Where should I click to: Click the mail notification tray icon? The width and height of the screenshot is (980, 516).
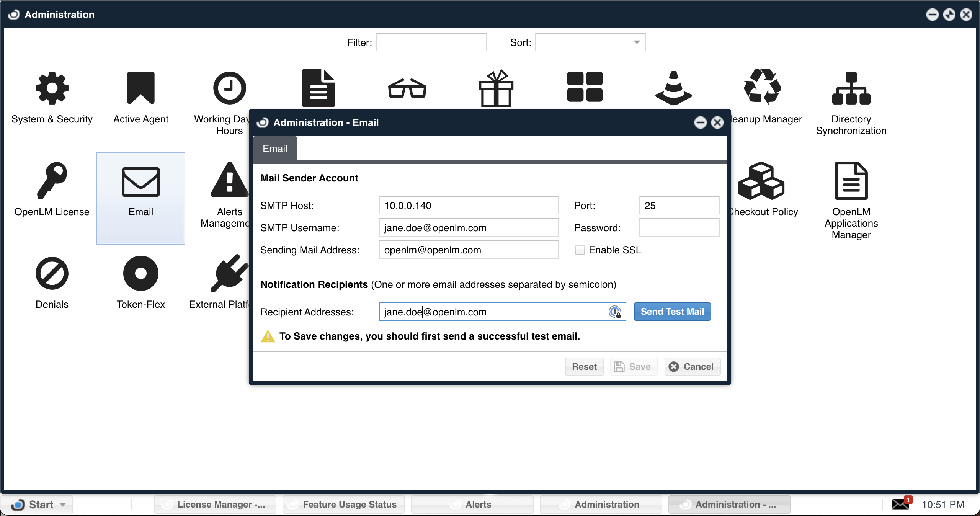pyautogui.click(x=900, y=504)
